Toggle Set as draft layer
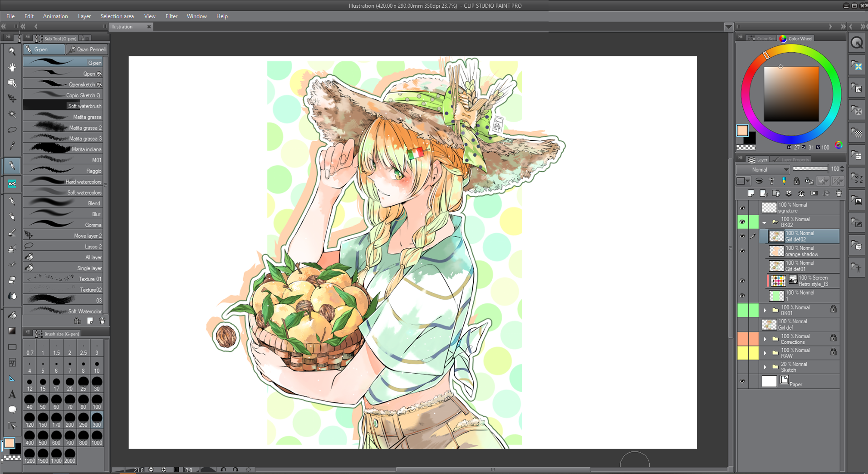 (x=784, y=181)
